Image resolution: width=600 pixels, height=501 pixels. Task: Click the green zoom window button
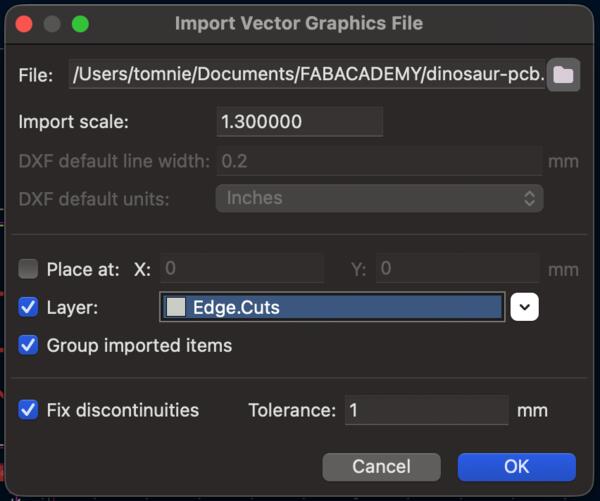coord(80,23)
